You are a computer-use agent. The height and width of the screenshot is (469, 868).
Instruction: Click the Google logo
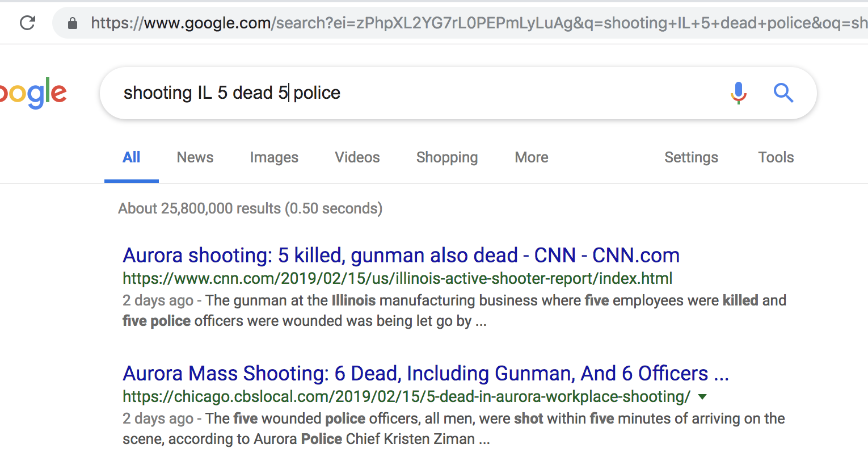34,93
